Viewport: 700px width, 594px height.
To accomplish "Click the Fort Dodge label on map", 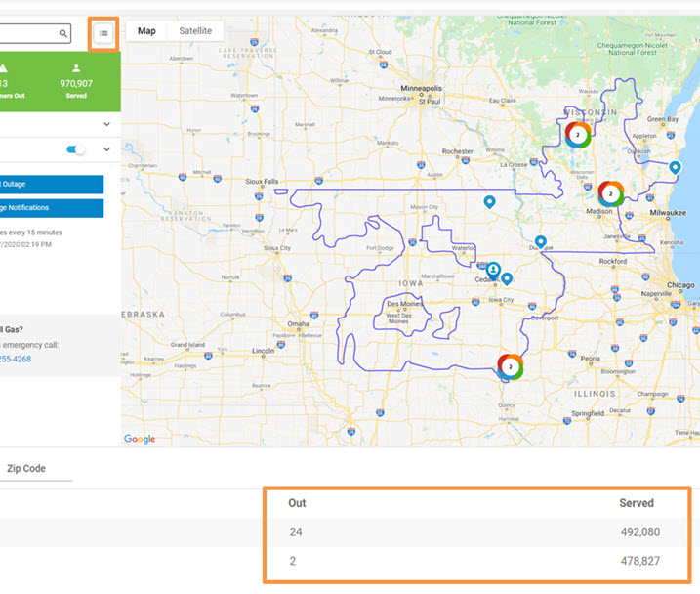I will click(x=380, y=248).
